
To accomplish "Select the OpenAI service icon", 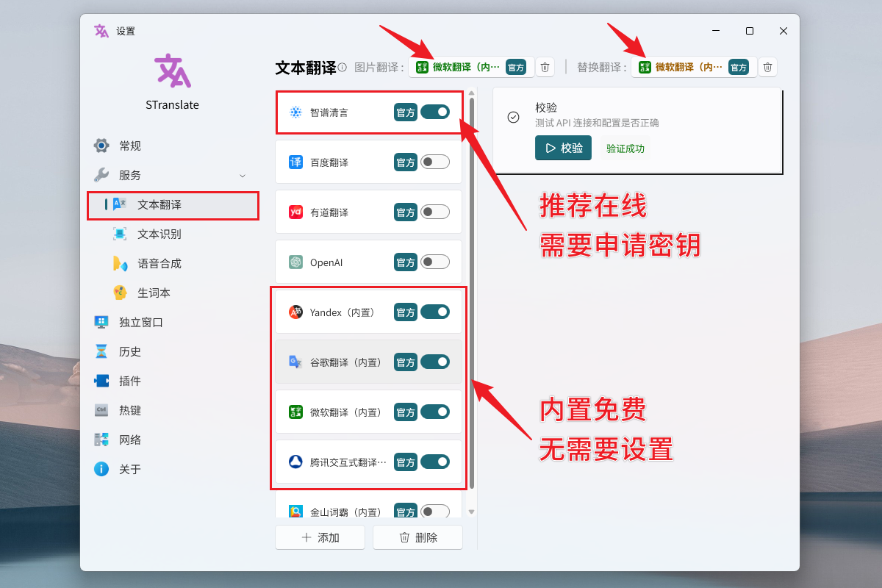I will [295, 262].
